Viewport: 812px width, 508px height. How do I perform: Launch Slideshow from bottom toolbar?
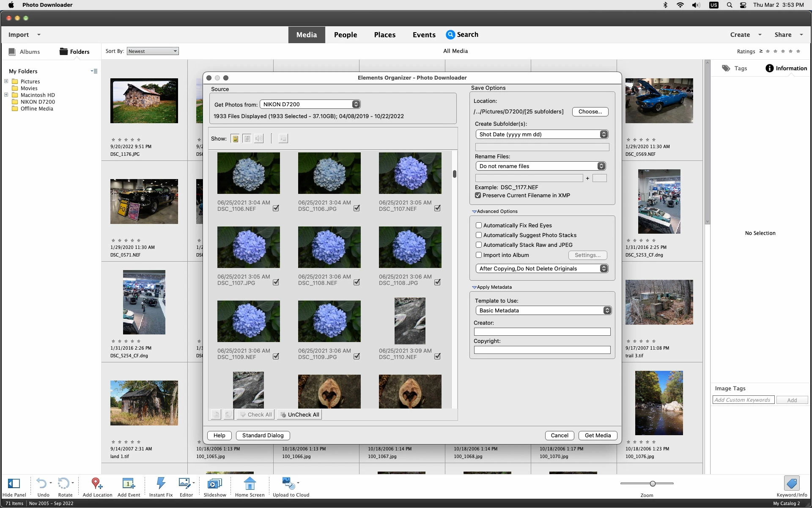pyautogui.click(x=214, y=483)
